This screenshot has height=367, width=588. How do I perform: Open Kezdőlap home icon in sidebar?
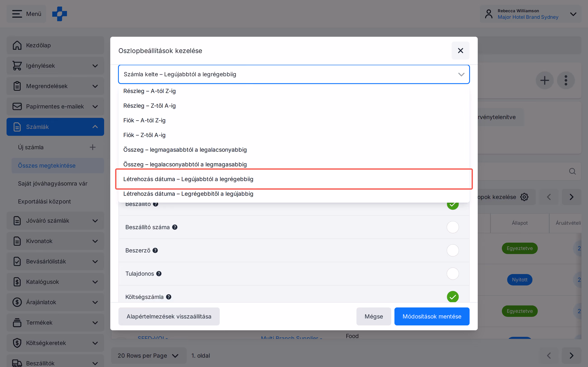17,45
